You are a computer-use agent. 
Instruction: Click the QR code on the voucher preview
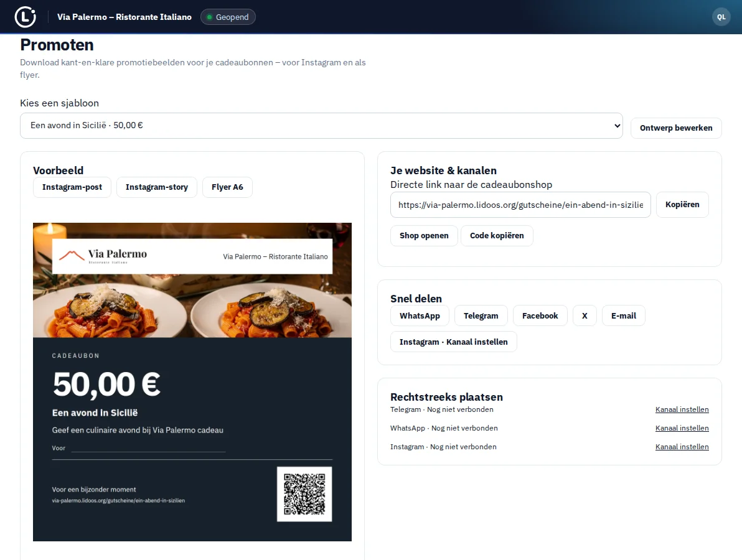coord(304,494)
